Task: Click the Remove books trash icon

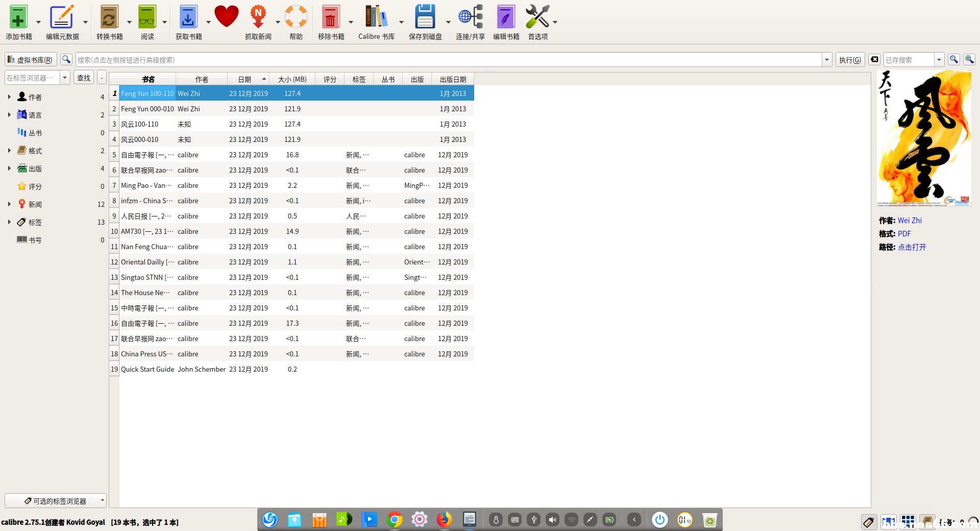Action: (331, 17)
